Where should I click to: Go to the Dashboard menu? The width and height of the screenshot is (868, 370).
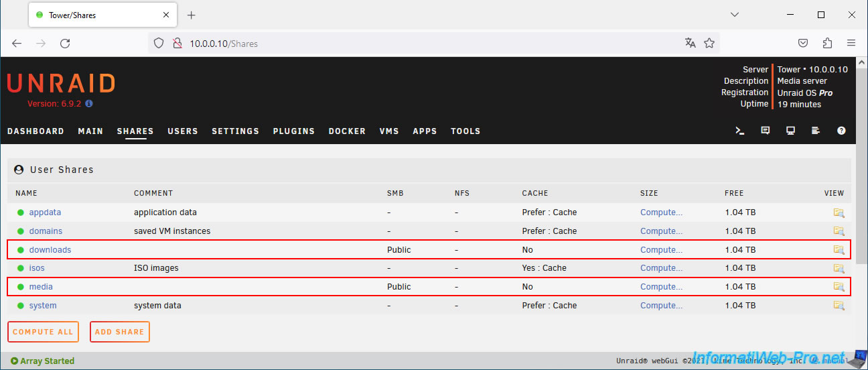pos(35,131)
